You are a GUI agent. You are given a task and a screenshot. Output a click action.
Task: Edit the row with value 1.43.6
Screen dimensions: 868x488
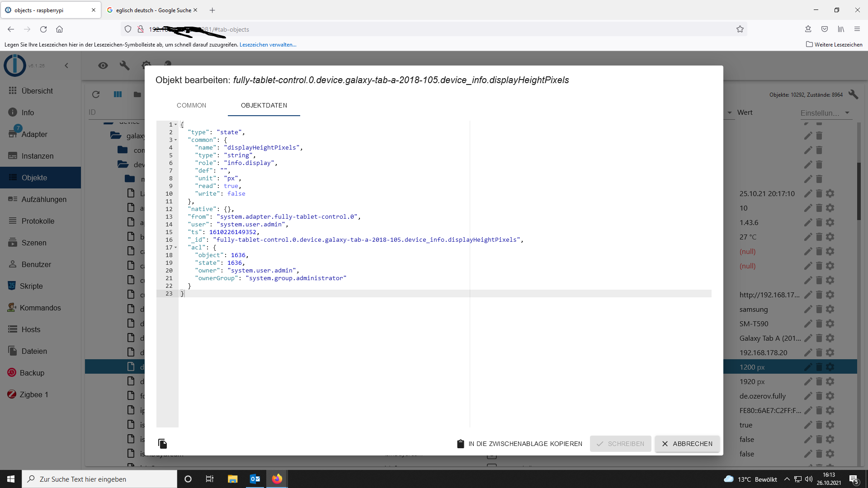tap(808, 223)
